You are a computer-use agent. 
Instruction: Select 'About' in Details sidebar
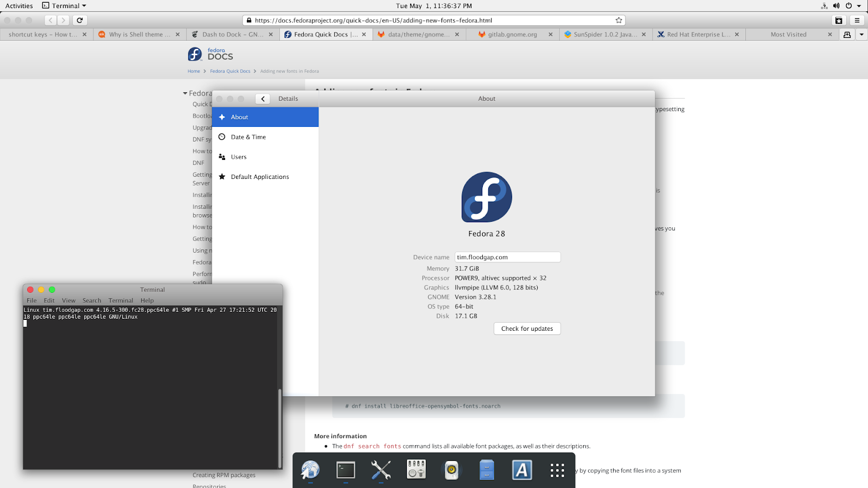click(265, 117)
